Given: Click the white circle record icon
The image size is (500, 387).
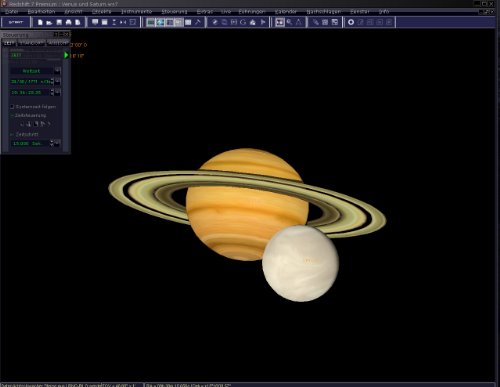Looking at the screenshot, I should tap(351, 22).
